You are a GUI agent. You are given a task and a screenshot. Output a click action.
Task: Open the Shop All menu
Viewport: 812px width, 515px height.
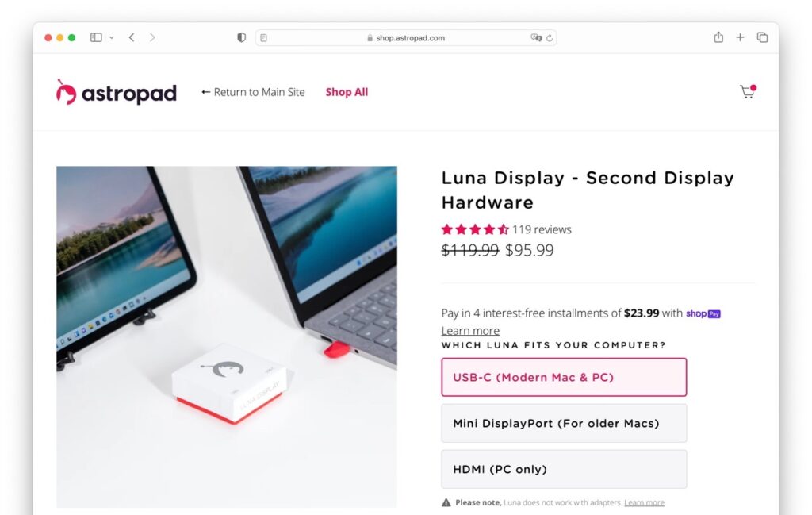(x=347, y=92)
